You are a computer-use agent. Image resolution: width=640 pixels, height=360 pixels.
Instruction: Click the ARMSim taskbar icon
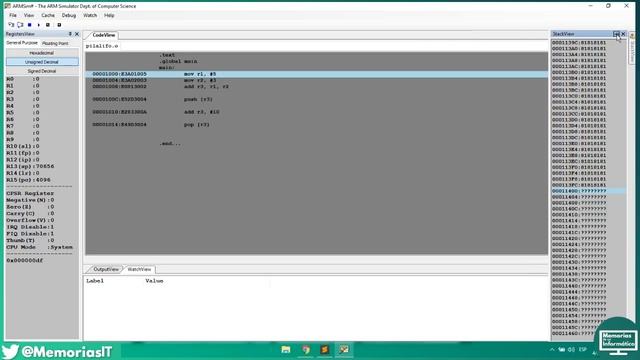pos(344,350)
